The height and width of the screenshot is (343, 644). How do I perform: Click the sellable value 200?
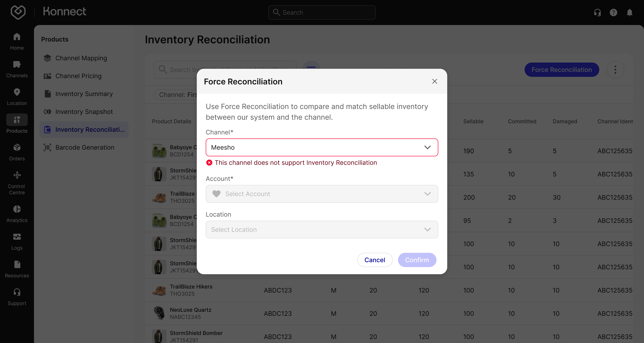pyautogui.click(x=469, y=197)
